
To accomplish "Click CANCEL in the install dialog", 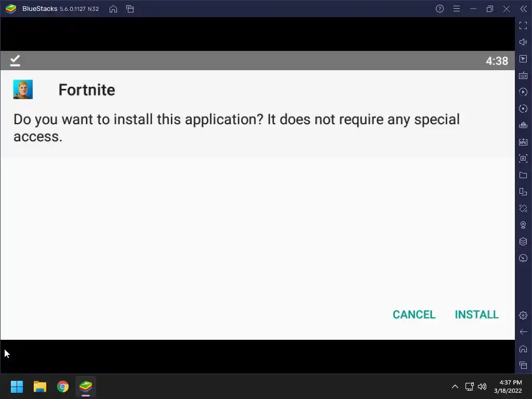I will (414, 314).
